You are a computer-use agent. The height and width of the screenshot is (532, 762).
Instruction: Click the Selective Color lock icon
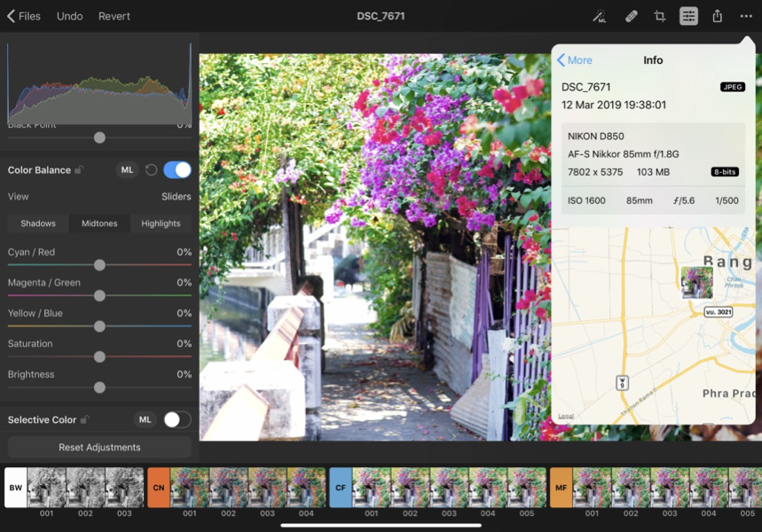tap(84, 419)
